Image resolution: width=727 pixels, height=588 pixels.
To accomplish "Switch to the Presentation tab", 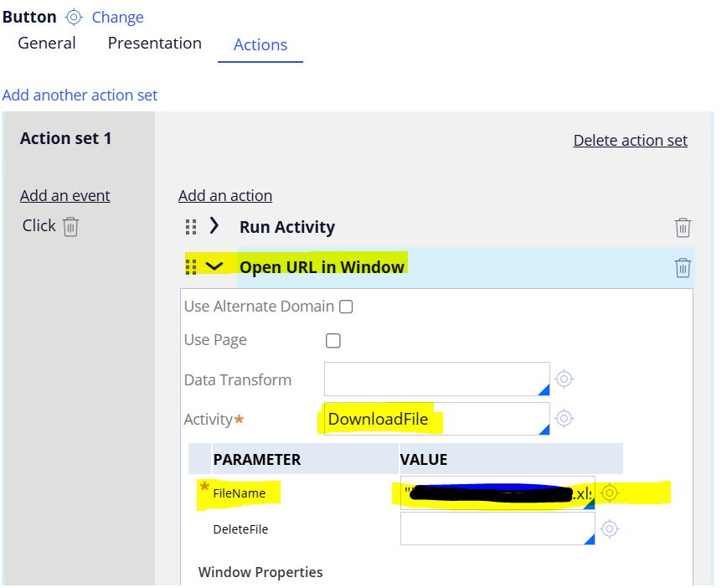I will click(x=154, y=43).
